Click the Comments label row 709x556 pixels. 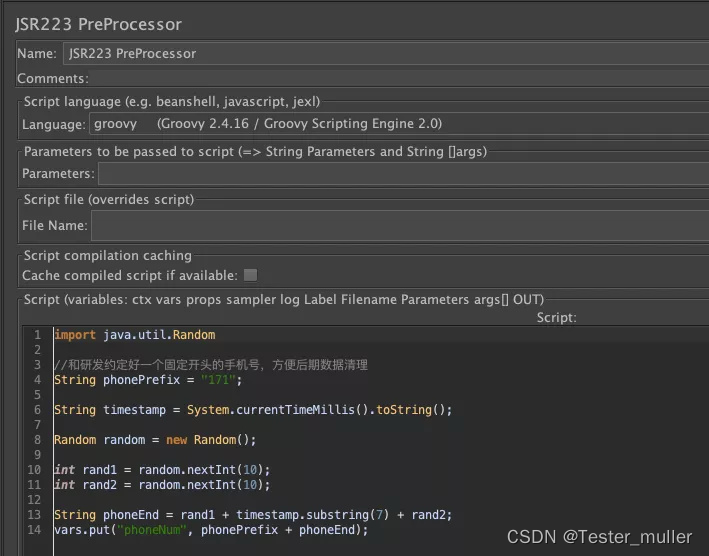click(x=53, y=79)
